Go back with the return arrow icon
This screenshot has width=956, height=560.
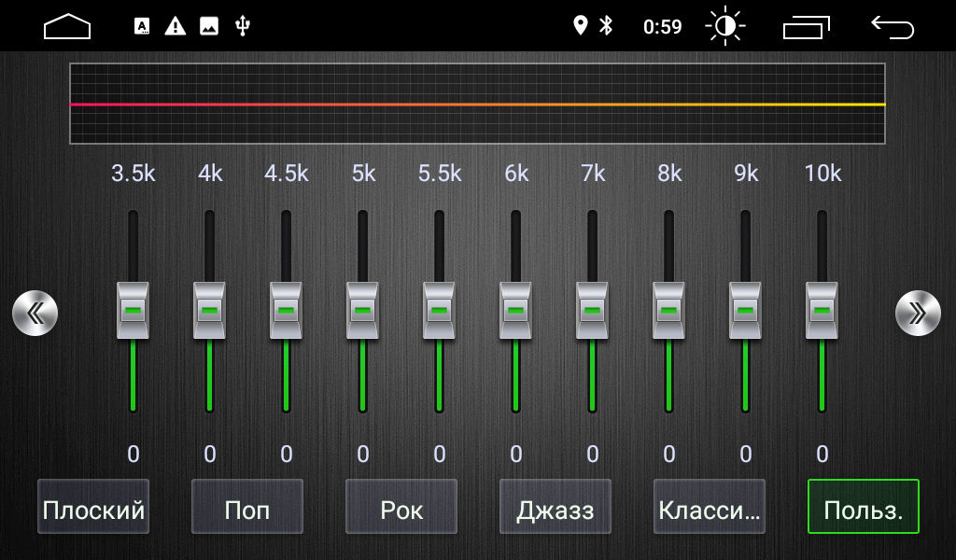(x=893, y=27)
